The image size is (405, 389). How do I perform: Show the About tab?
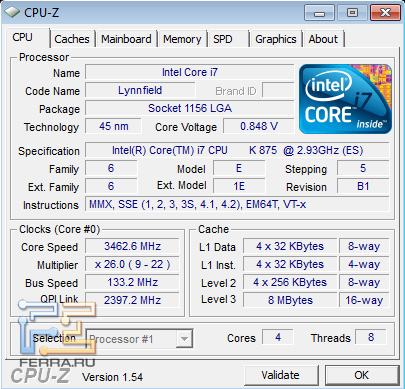(323, 39)
